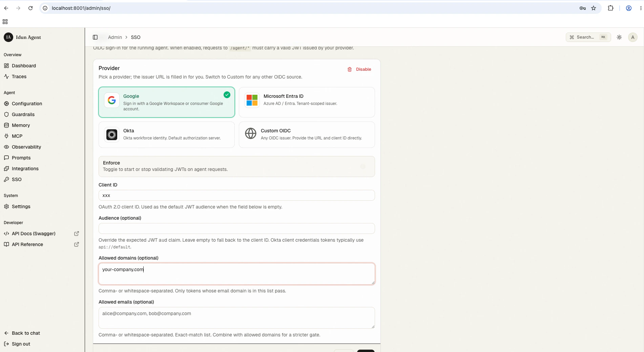The height and width of the screenshot is (352, 644).
Task: Click the Admin breadcrumb
Action: [115, 37]
